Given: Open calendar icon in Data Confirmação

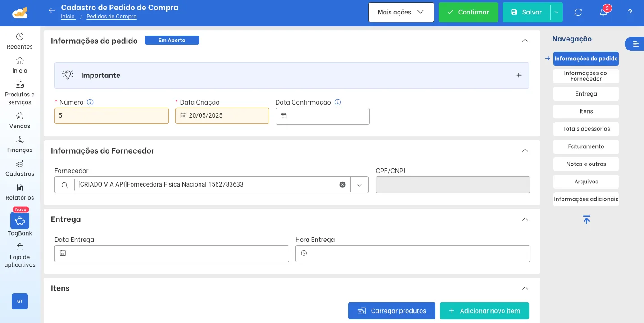Looking at the screenshot, I should click(284, 116).
